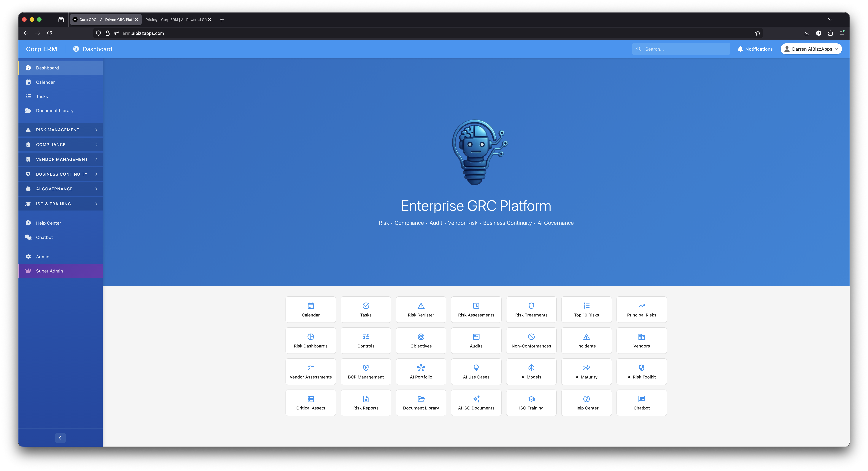Collapse the sidebar with the chevron button

[x=60, y=438]
